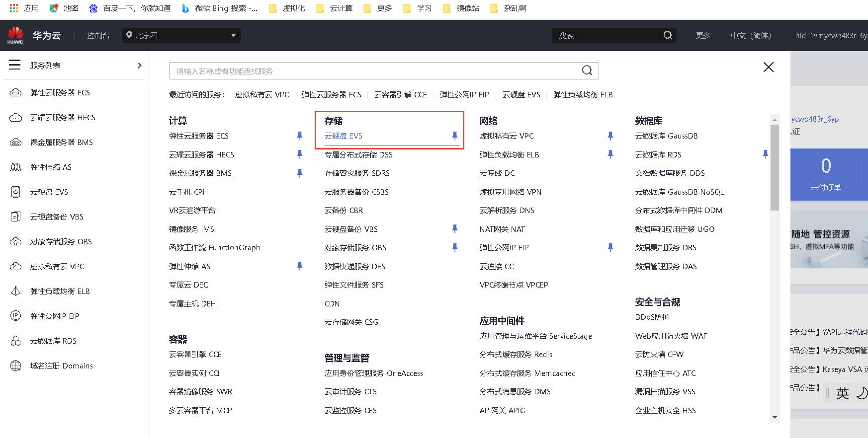Screen dimensions: 868x438
Task: Click the EIP icon in the sidebar
Action: click(16, 316)
